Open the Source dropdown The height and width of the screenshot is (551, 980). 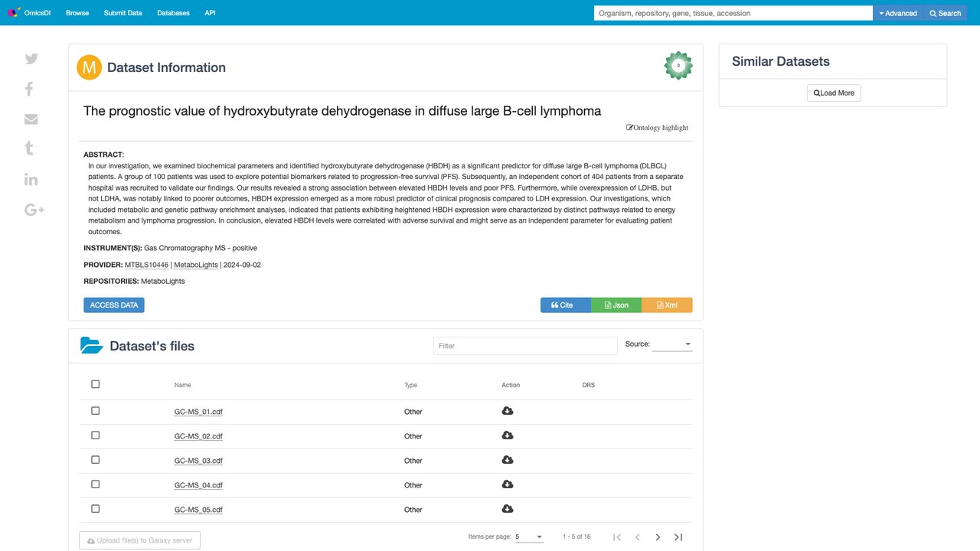(x=671, y=344)
